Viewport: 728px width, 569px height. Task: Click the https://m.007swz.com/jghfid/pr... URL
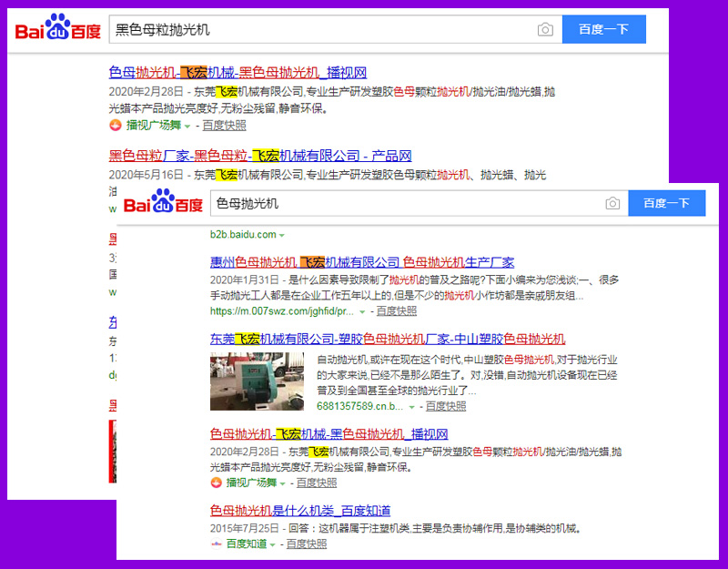(x=282, y=311)
